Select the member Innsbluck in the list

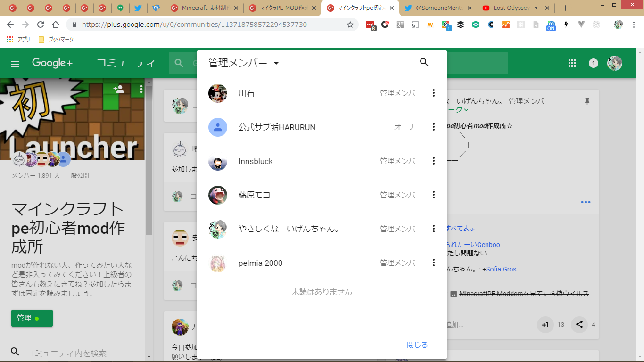(x=256, y=161)
